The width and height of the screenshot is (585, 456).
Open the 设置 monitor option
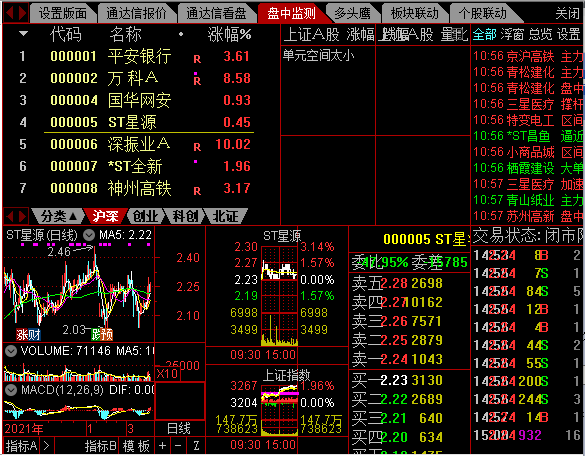click(568, 35)
